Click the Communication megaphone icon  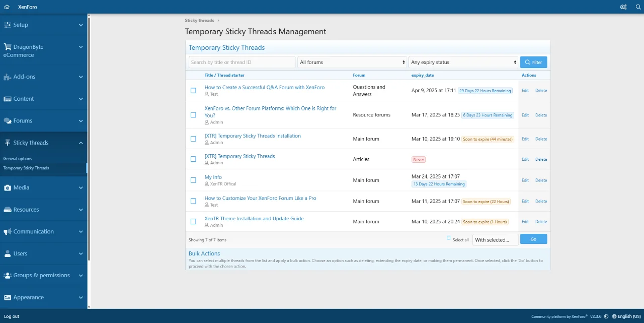pos(8,232)
